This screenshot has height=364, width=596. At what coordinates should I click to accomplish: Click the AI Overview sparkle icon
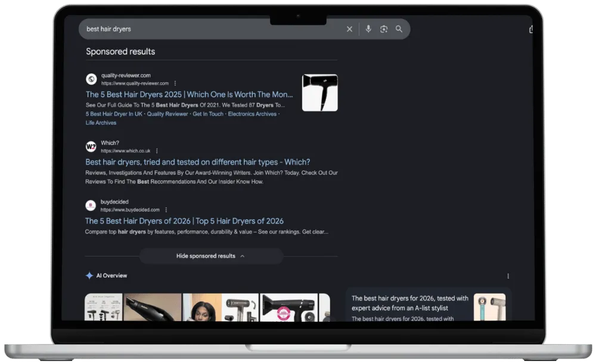pyautogui.click(x=89, y=275)
